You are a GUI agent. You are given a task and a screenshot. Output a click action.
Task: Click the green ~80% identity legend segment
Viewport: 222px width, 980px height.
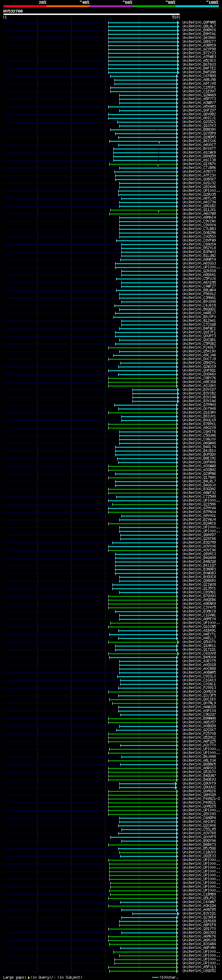click(154, 6)
